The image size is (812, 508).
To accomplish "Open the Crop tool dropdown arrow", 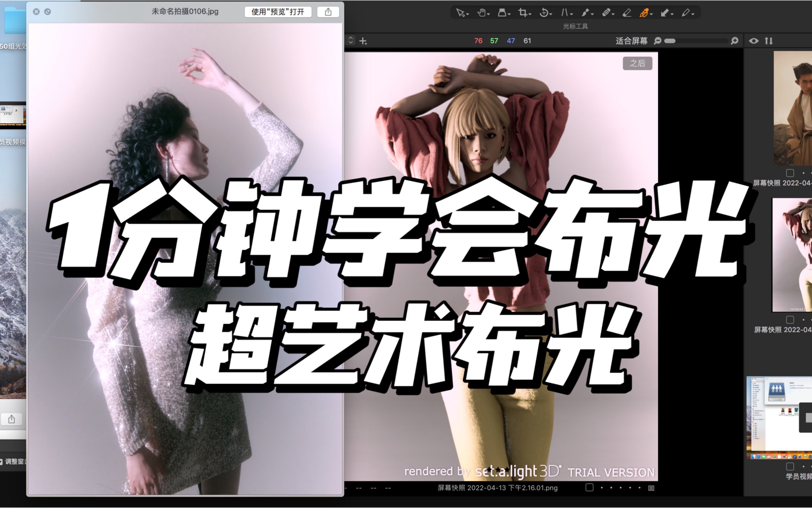I will pyautogui.click(x=530, y=14).
